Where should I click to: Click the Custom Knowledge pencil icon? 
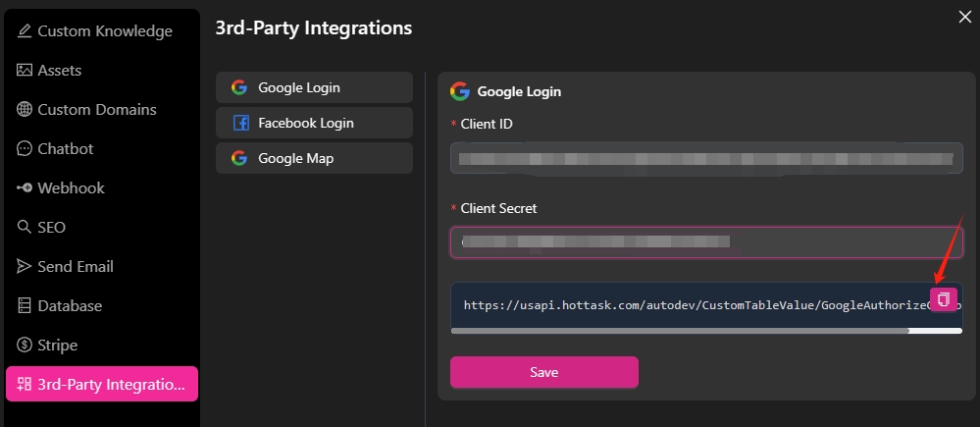25,30
